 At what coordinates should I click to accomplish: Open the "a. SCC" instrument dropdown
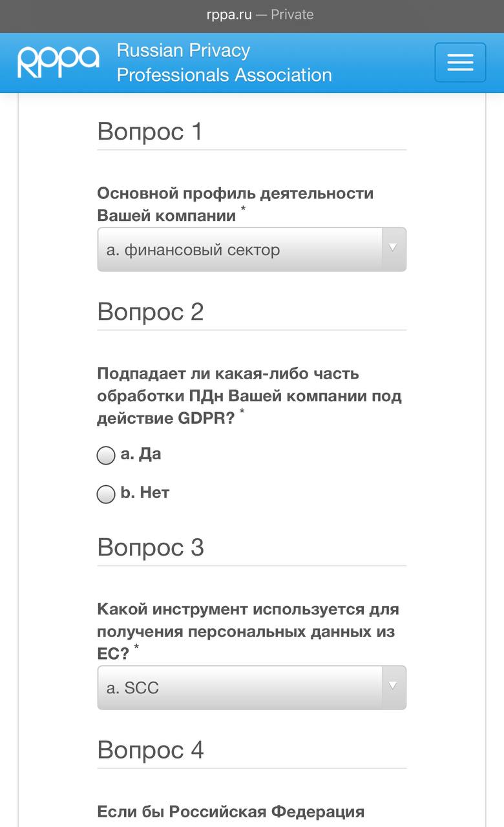coord(239,687)
